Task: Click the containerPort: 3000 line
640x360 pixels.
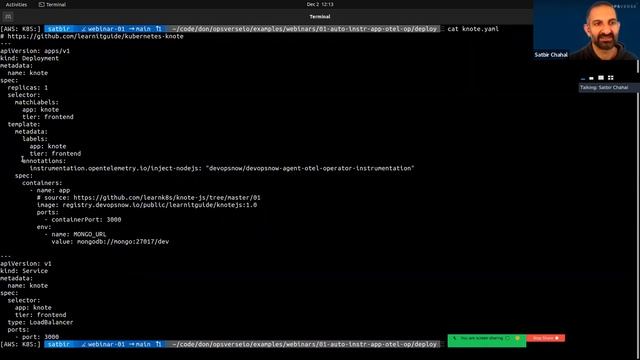Action: pos(82,220)
